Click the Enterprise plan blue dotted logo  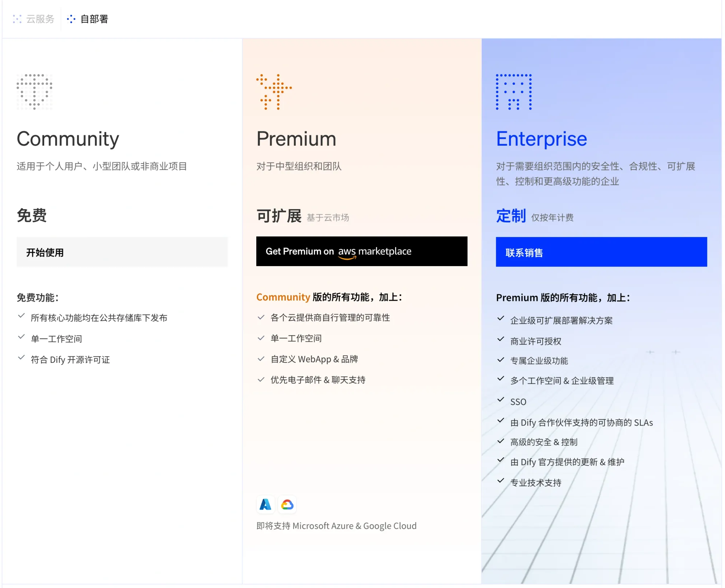(x=514, y=92)
